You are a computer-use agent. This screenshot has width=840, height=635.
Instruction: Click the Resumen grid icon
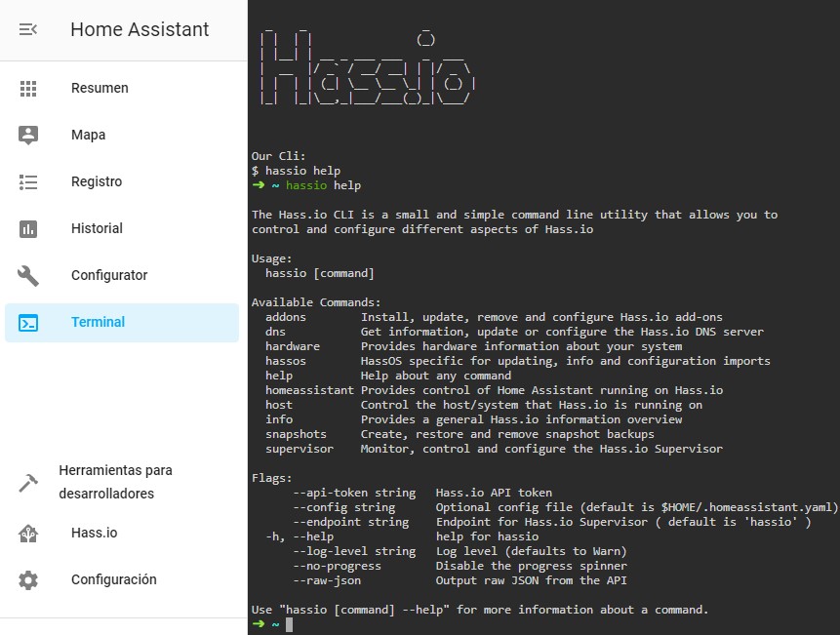point(28,89)
